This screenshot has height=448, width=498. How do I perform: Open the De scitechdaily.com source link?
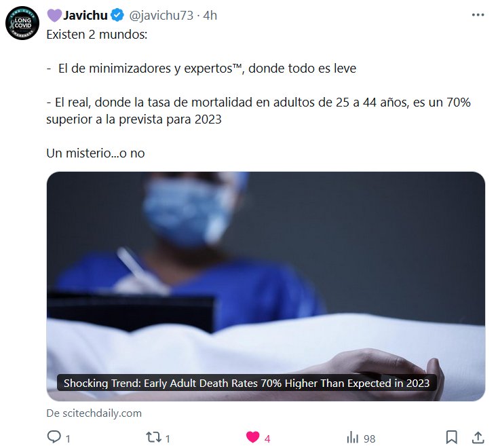tap(94, 413)
